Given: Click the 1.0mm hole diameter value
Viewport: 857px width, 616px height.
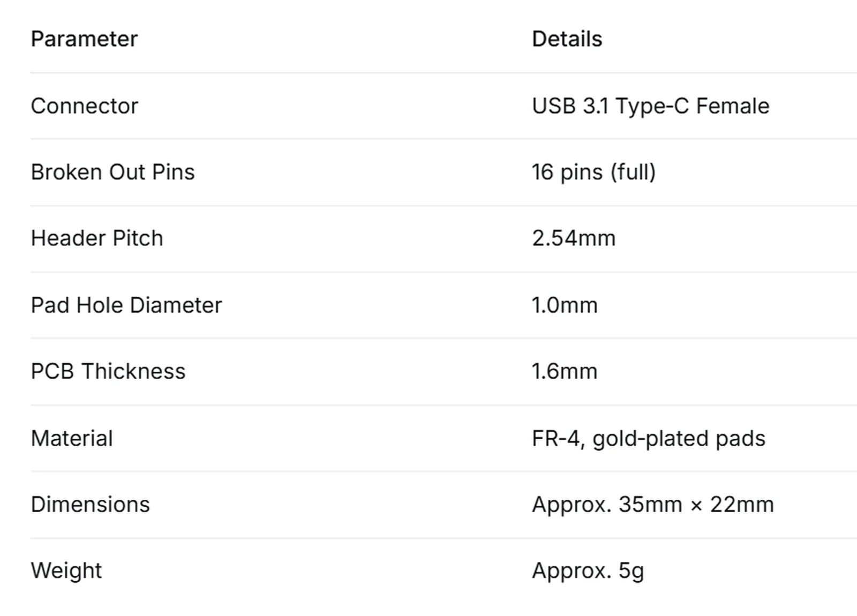Looking at the screenshot, I should tap(565, 305).
